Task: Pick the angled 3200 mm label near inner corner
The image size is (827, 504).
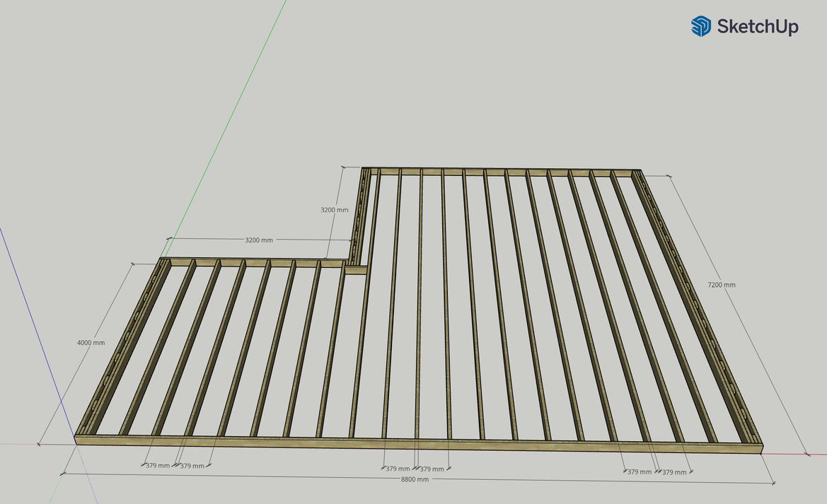Action: 334,210
